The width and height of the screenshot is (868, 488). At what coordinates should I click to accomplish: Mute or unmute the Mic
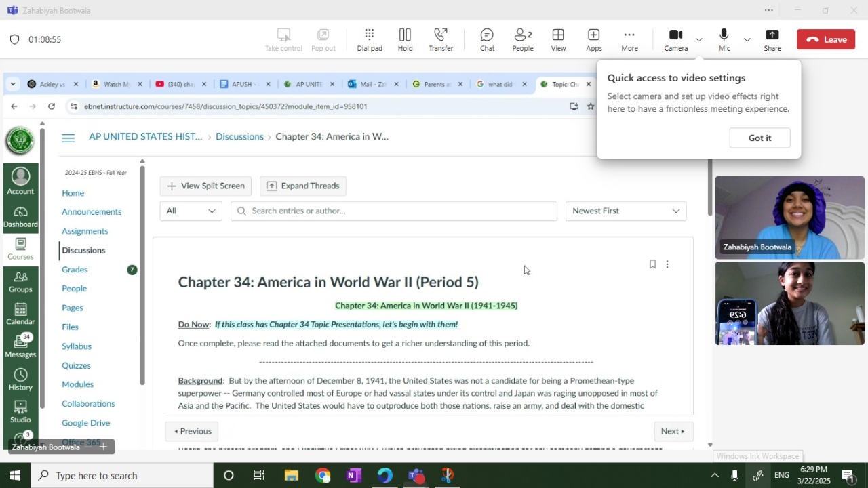[724, 40]
